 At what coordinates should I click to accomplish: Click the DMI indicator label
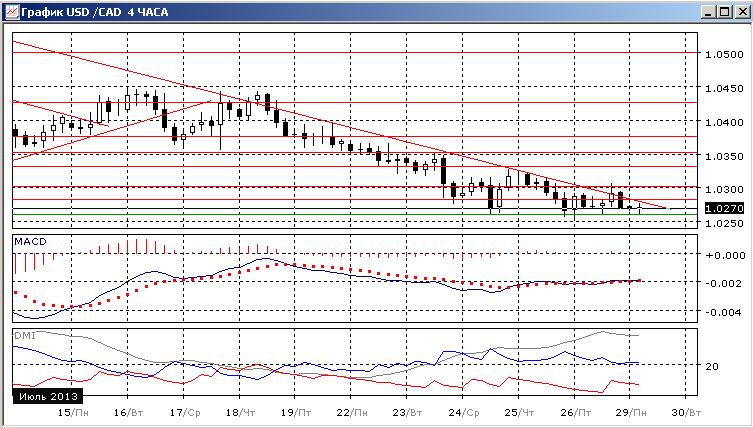pos(24,335)
